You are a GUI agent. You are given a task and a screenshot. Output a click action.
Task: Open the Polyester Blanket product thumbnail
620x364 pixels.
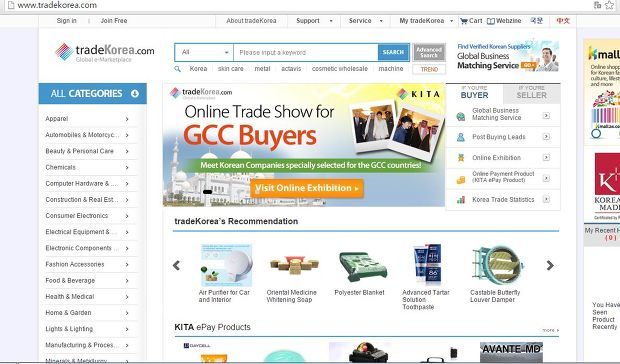pyautogui.click(x=363, y=266)
